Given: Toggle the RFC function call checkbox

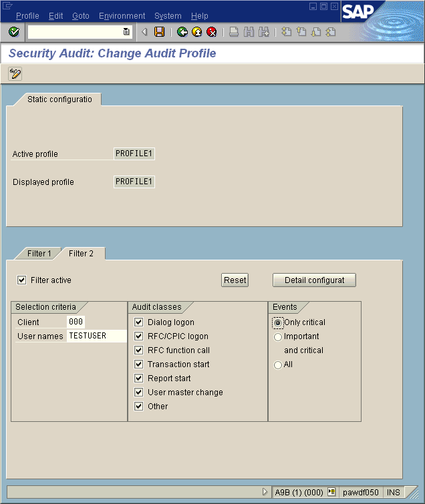Looking at the screenshot, I should (139, 350).
